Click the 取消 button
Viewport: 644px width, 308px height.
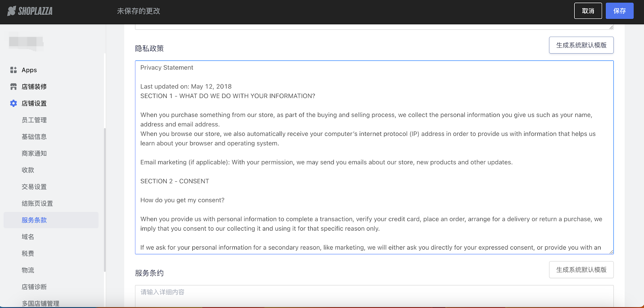click(588, 11)
